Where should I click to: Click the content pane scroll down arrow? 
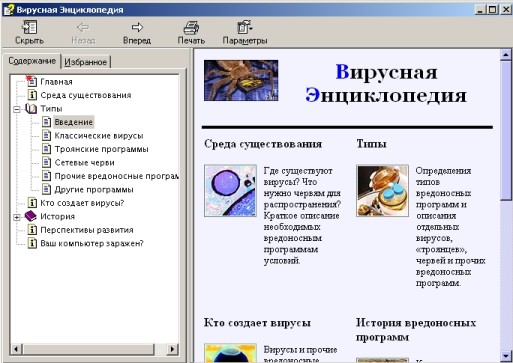point(506,355)
